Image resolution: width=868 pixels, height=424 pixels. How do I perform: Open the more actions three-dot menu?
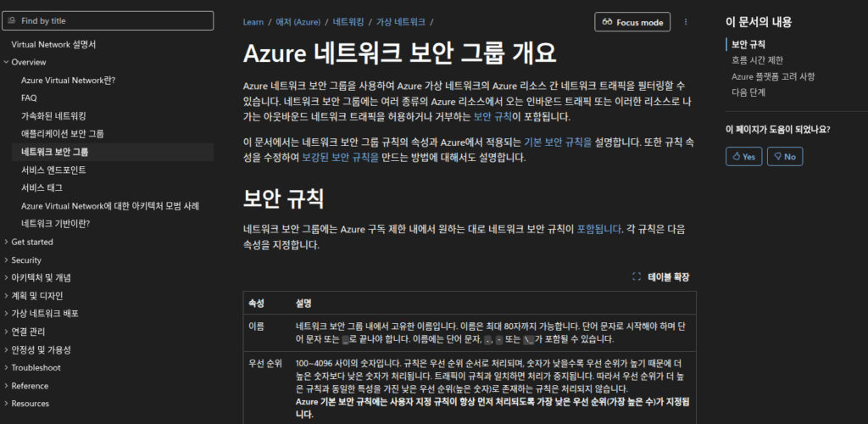pyautogui.click(x=686, y=22)
